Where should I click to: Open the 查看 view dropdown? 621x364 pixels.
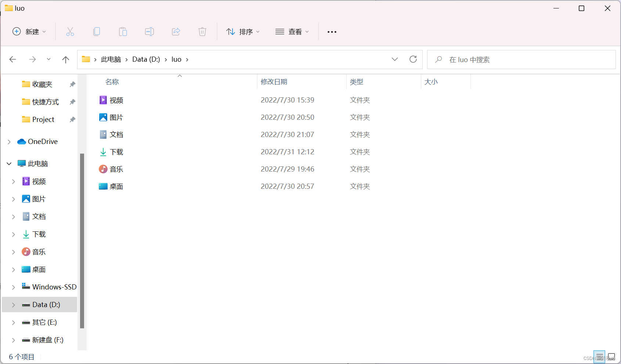click(292, 32)
